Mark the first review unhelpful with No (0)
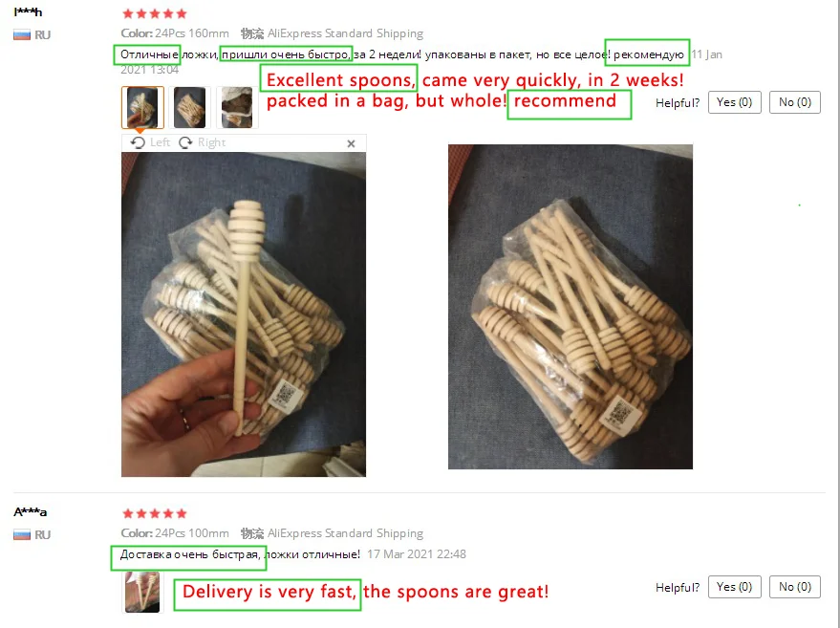840x628 pixels. click(x=795, y=102)
